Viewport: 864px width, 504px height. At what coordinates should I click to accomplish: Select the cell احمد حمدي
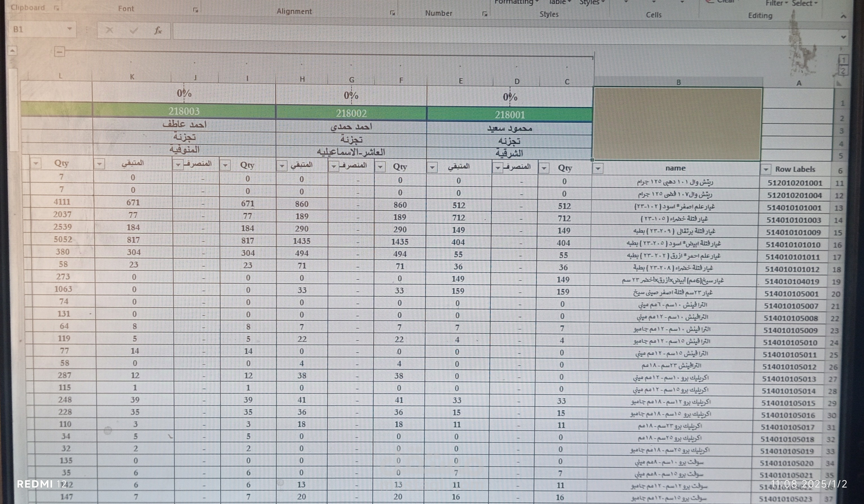(x=351, y=127)
